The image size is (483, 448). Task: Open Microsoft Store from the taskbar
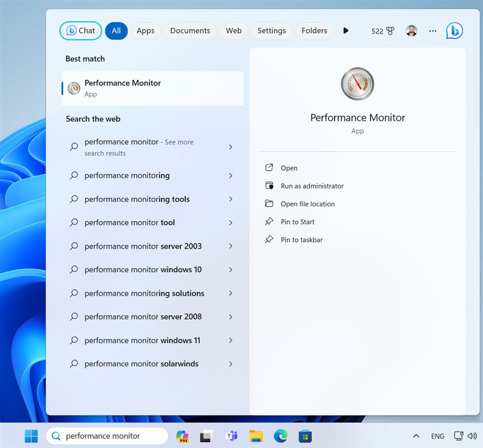tap(305, 436)
